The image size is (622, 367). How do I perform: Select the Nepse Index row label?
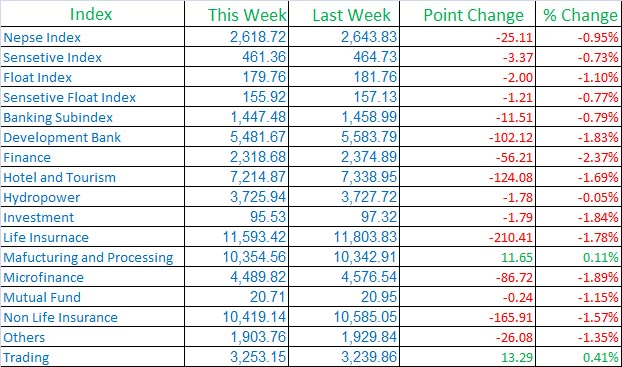tap(42, 37)
